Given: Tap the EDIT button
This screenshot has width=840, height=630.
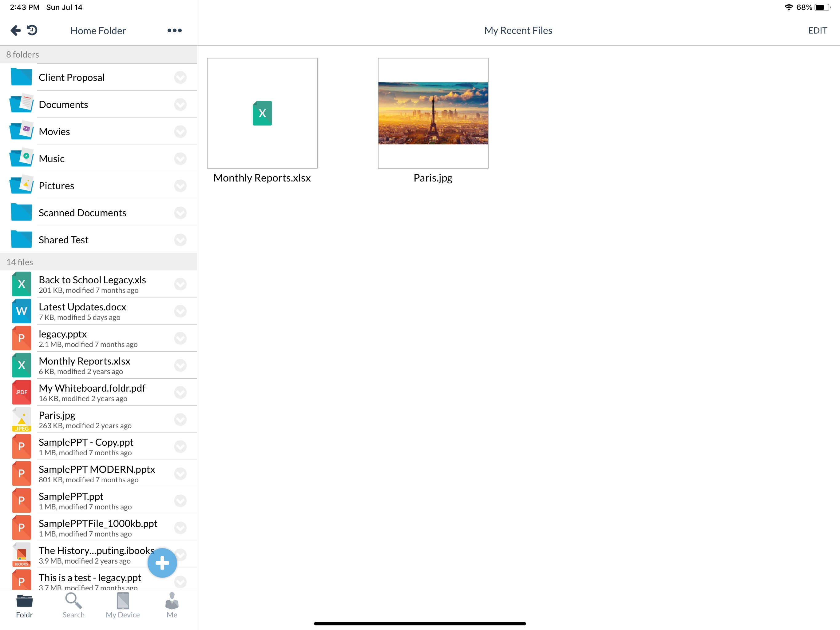Looking at the screenshot, I should coord(818,30).
